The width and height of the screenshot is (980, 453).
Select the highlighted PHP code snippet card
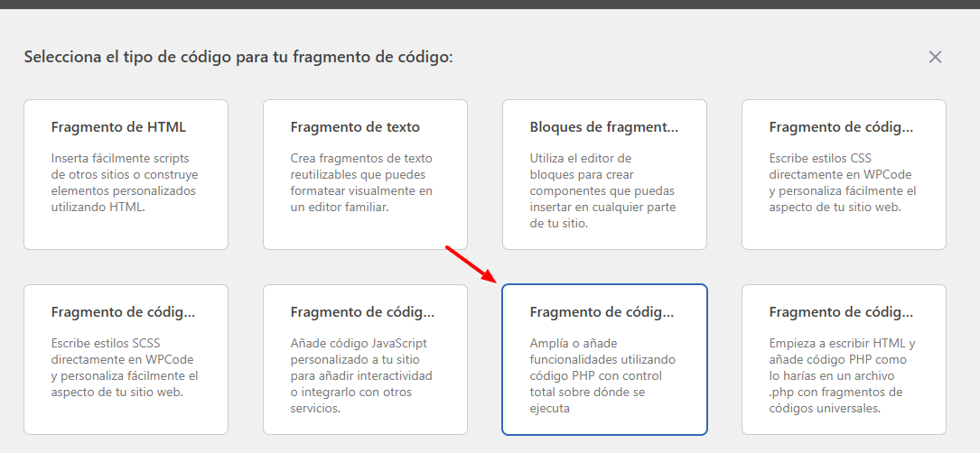click(604, 359)
